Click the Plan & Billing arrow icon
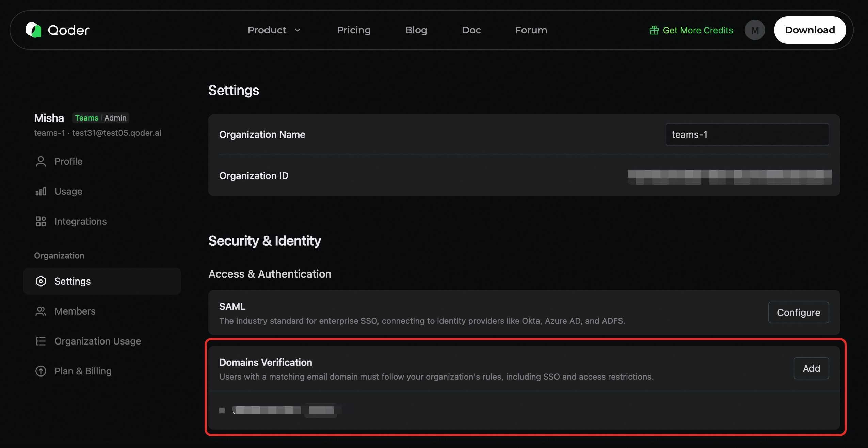The height and width of the screenshot is (448, 868). (41, 371)
